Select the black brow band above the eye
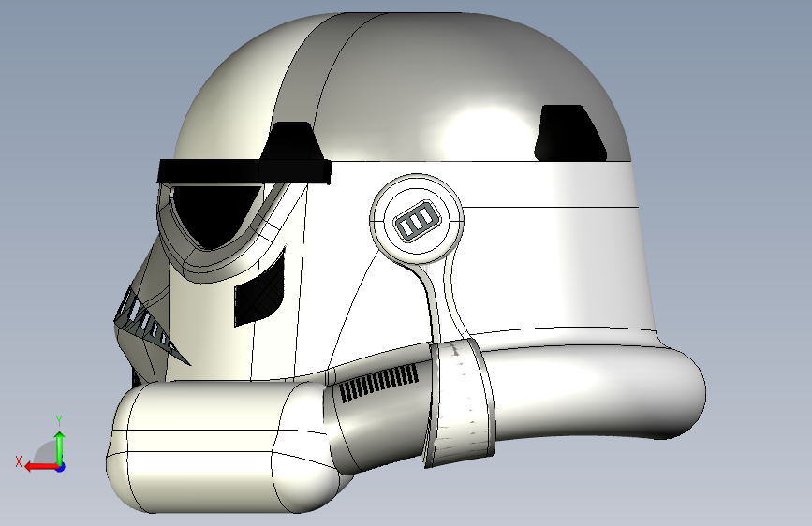This screenshot has width=812, height=526. click(244, 171)
